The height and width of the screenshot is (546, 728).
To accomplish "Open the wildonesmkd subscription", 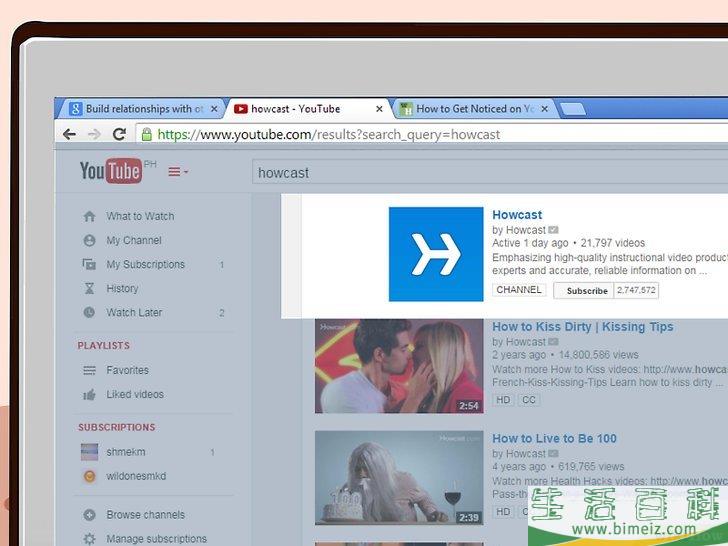I will pyautogui.click(x=136, y=476).
